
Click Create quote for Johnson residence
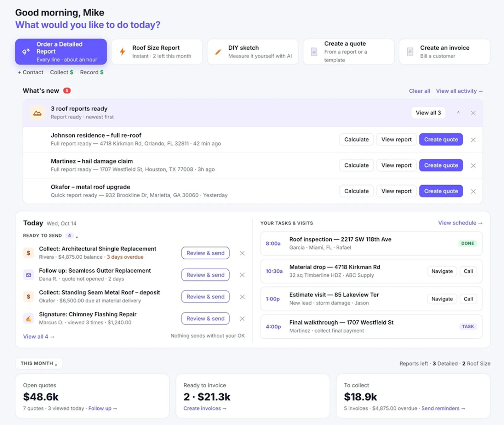click(441, 140)
